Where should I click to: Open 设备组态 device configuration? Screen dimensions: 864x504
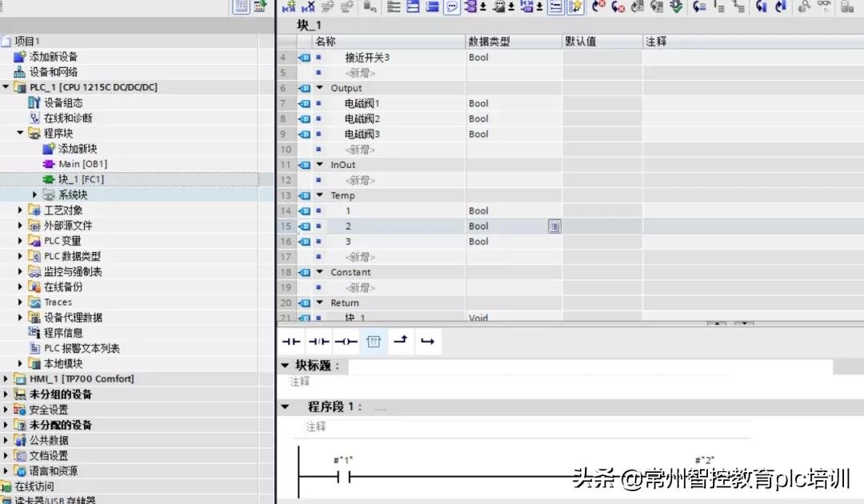(62, 102)
